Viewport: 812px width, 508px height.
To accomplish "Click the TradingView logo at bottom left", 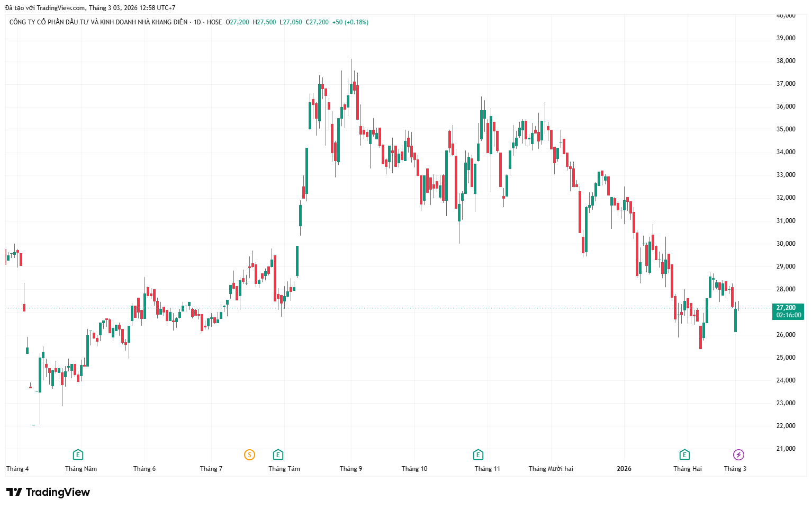I will tap(48, 492).
